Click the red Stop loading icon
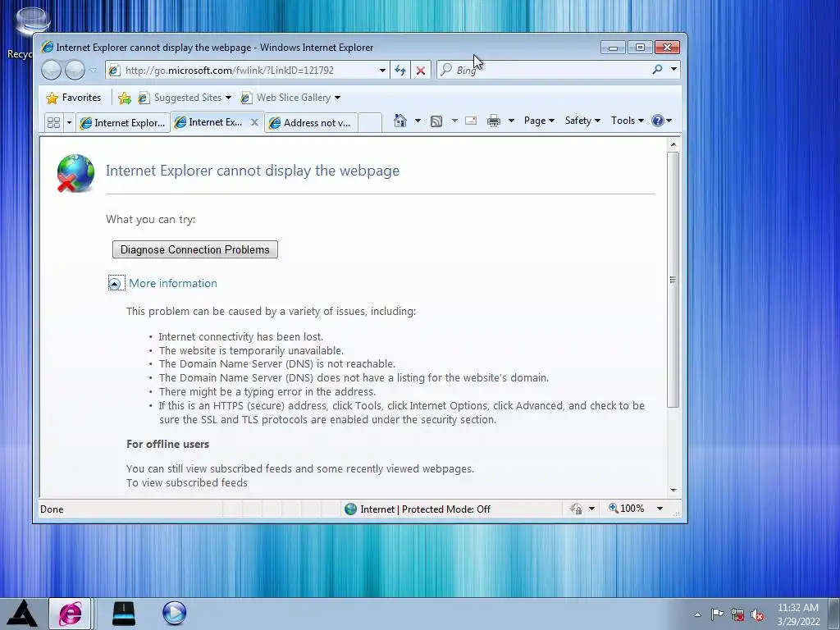 click(421, 71)
